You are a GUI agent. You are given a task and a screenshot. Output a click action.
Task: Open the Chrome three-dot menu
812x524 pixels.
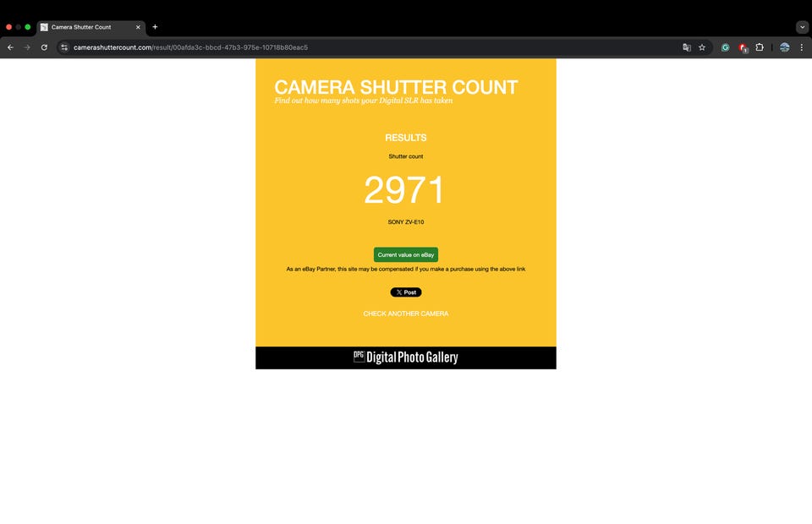802,47
